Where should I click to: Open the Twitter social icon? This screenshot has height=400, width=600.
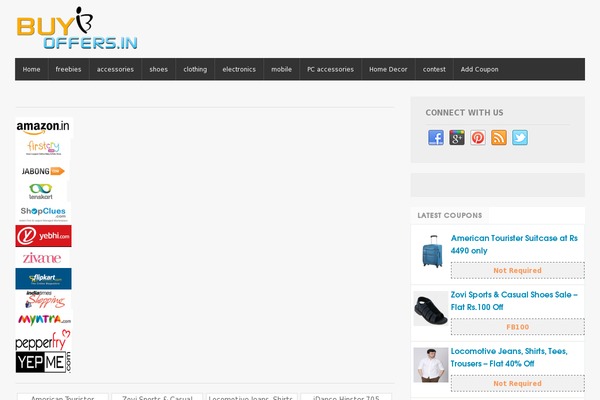(520, 137)
